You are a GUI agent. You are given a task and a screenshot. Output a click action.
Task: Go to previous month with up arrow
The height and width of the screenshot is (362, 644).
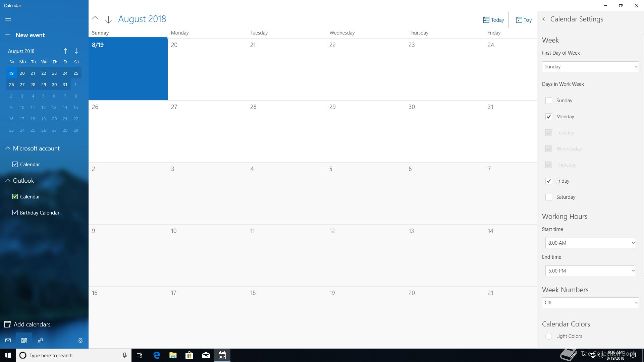95,20
